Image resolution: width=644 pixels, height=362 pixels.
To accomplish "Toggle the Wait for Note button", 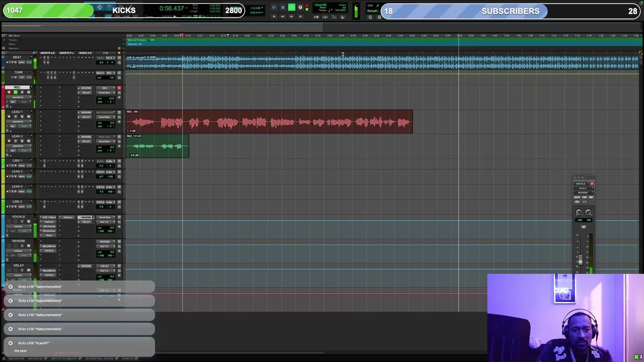I will pos(316,17).
